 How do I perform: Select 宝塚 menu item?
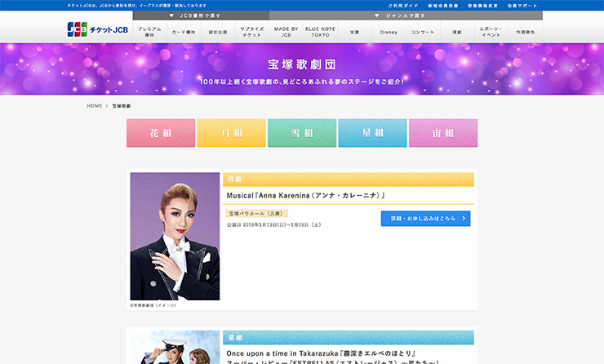[354, 32]
